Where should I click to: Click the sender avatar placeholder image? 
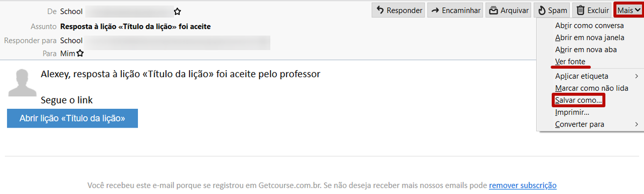[x=22, y=83]
